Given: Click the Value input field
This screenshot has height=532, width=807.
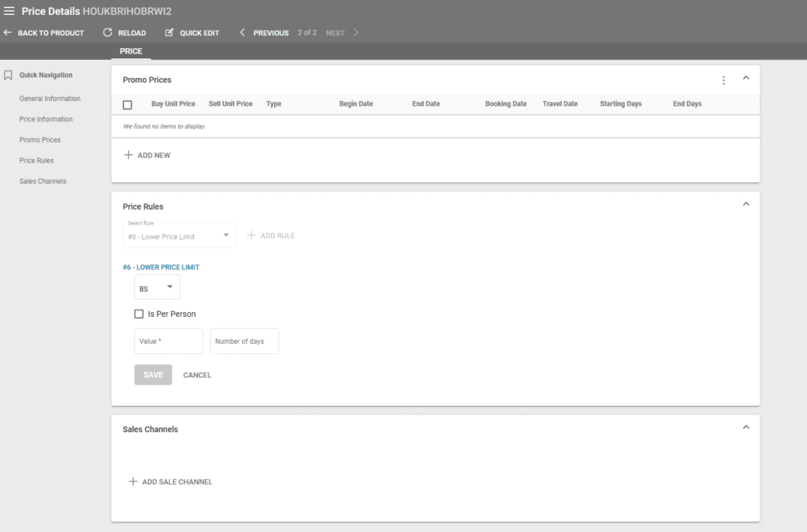Looking at the screenshot, I should [x=169, y=341].
